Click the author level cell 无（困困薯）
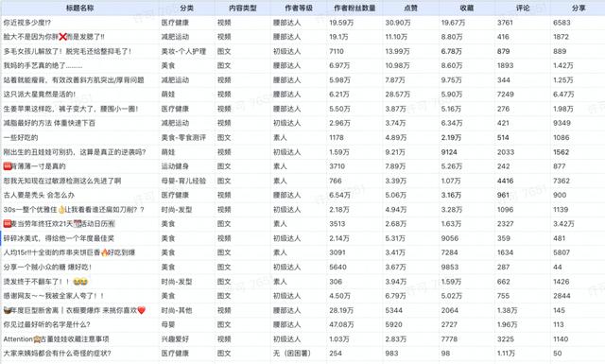This screenshot has width=605, height=364. click(x=292, y=354)
